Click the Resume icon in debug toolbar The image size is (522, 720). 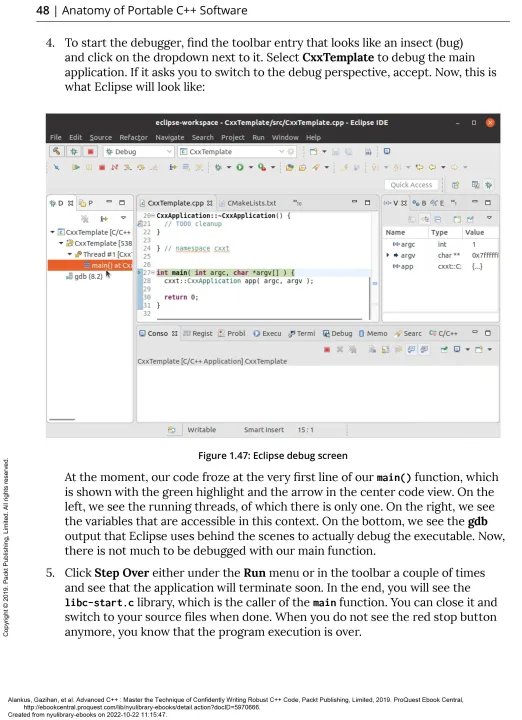(x=76, y=167)
